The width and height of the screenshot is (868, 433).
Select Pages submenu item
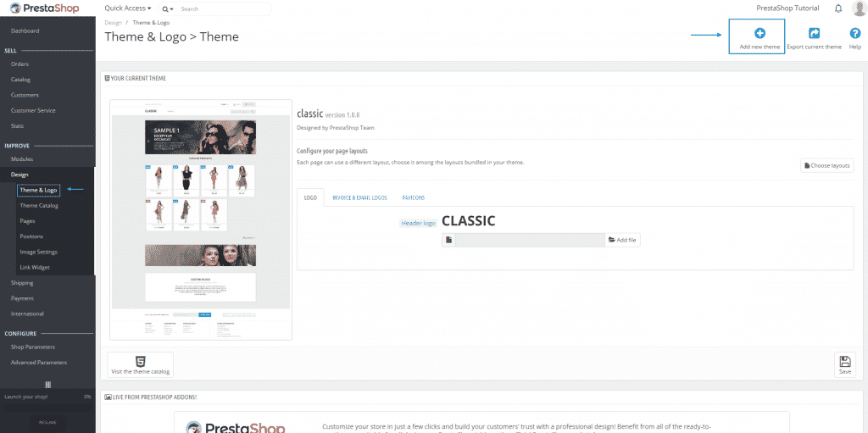coord(28,221)
